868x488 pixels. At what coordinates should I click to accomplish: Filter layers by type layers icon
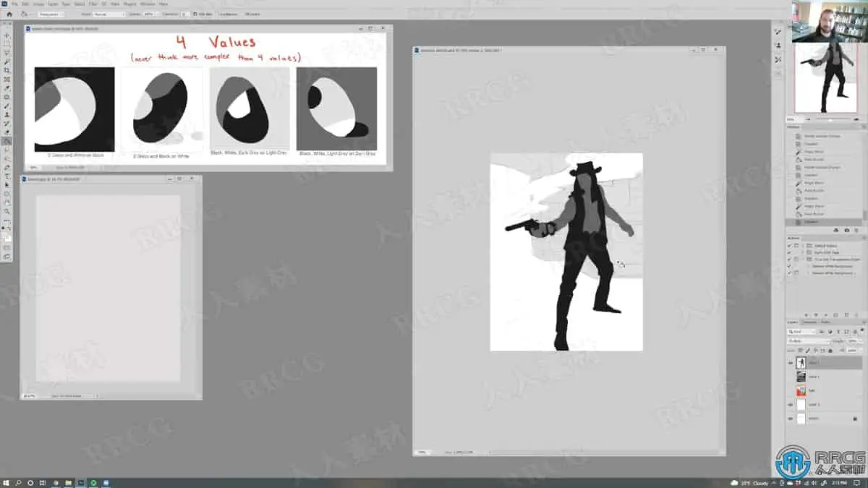point(838,331)
